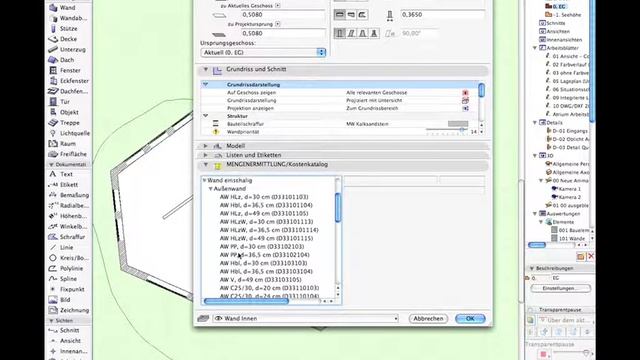Viewport: 640px width, 360px height.
Task: Select AW PP, d=30 cm (D33102103)
Action: [262, 247]
